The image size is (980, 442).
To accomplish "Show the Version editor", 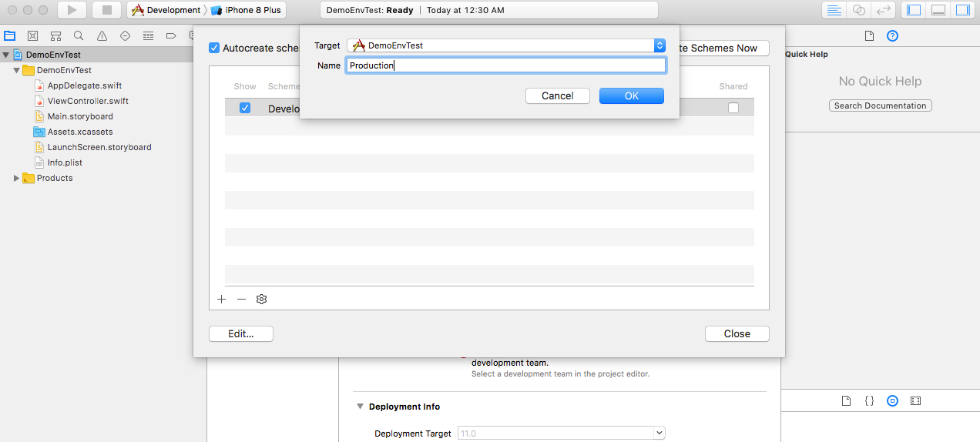I will [884, 10].
